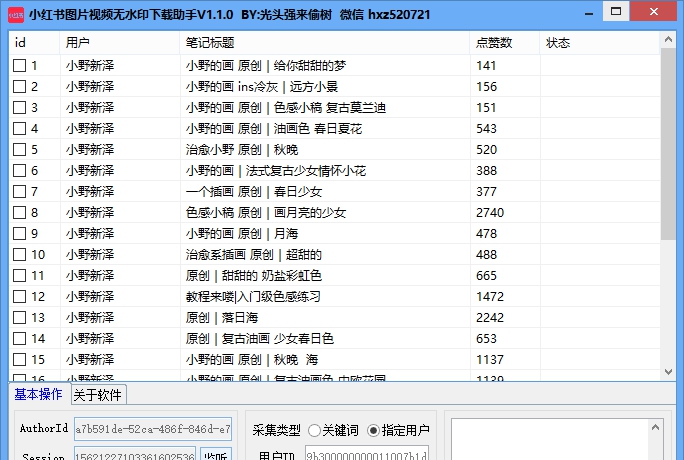
Task: Tick the checkbox for row 2
Action: [x=19, y=87]
